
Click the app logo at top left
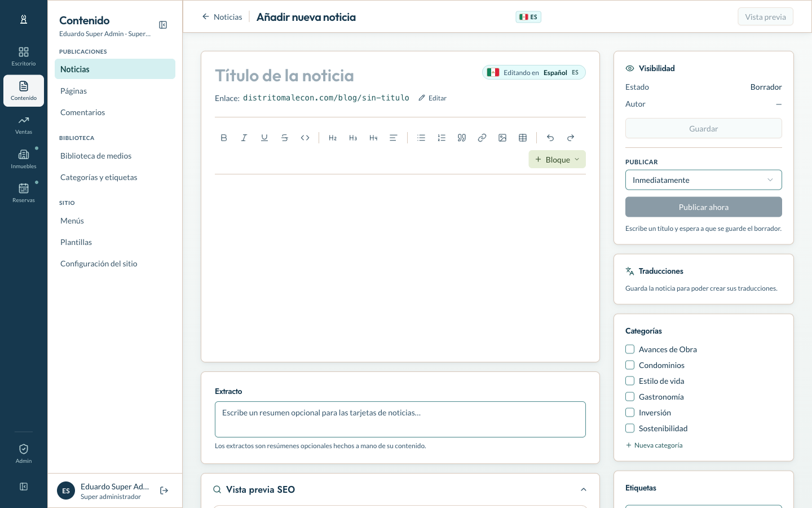point(24,19)
